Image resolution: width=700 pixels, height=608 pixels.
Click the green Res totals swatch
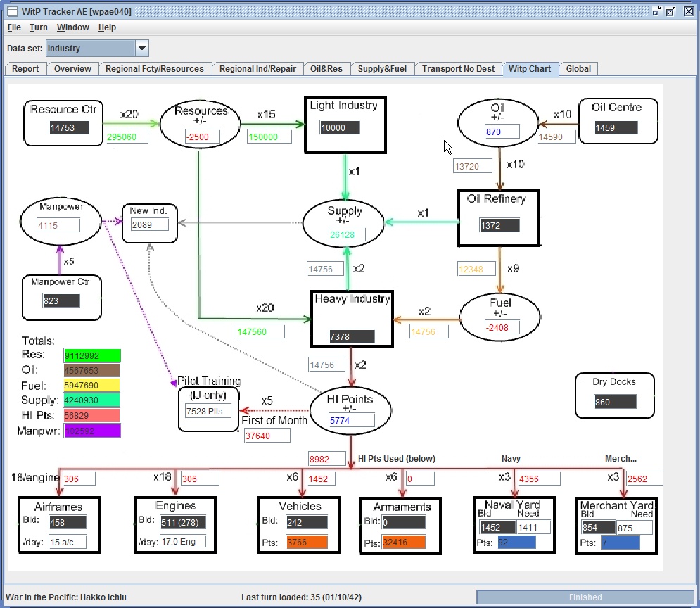tap(92, 355)
